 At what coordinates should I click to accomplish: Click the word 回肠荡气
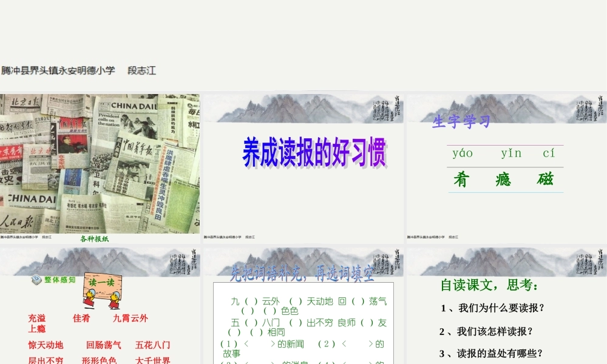coord(103,345)
